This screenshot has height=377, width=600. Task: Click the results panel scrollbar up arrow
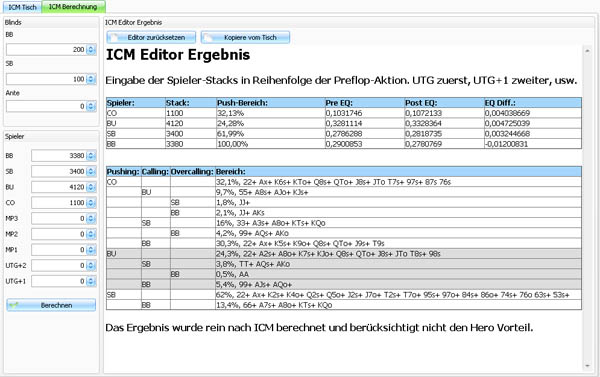(x=587, y=51)
